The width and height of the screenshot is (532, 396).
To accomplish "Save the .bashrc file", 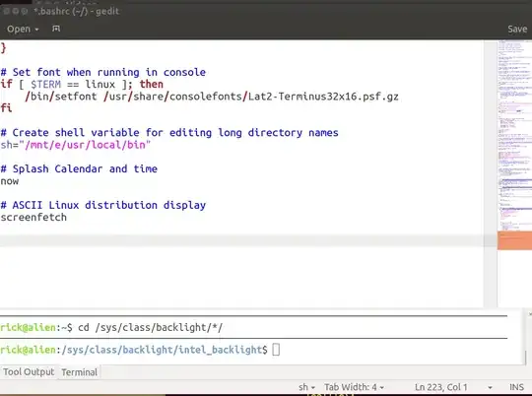I will pyautogui.click(x=517, y=30).
